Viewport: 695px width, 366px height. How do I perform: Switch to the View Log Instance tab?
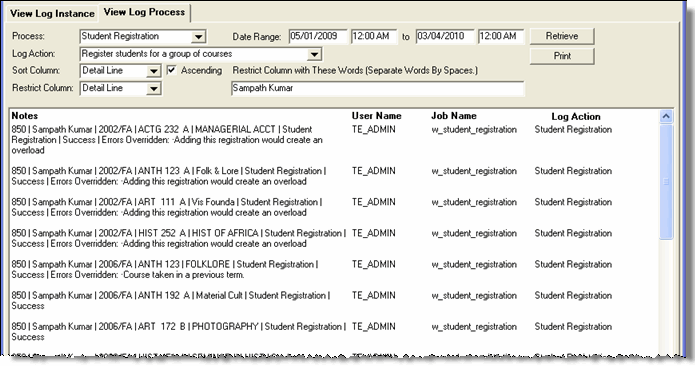52,13
